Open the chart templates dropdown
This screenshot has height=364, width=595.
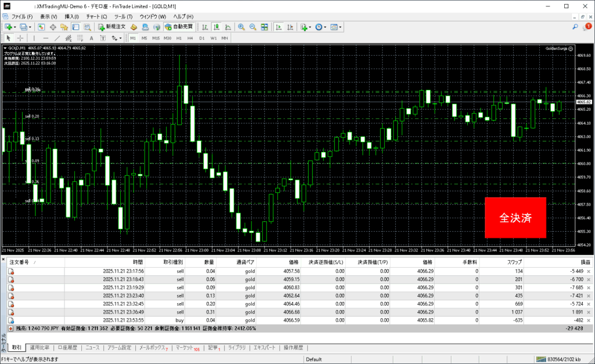340,27
